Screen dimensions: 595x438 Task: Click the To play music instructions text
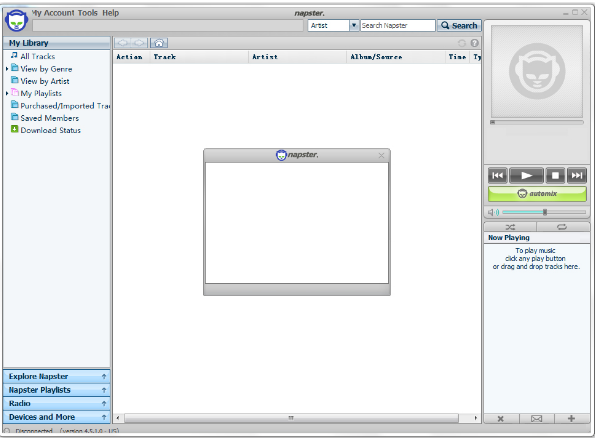[536, 258]
